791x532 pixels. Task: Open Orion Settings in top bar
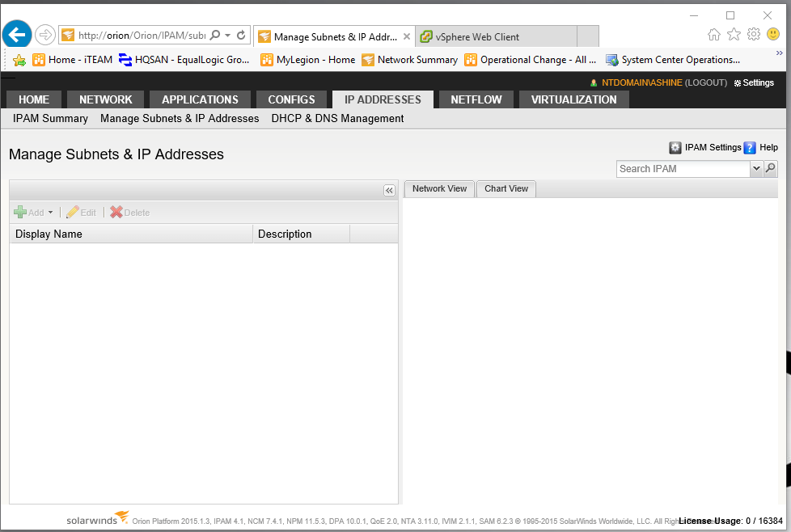pyautogui.click(x=754, y=82)
